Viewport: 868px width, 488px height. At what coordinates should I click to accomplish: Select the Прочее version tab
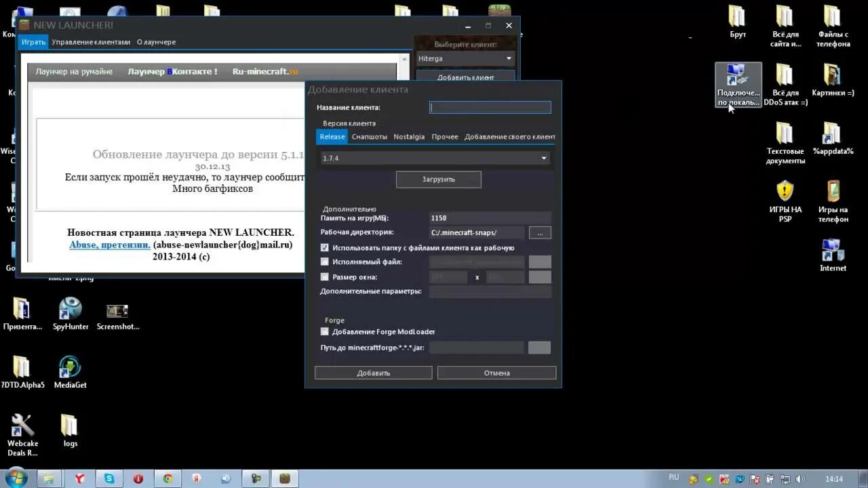tap(445, 136)
